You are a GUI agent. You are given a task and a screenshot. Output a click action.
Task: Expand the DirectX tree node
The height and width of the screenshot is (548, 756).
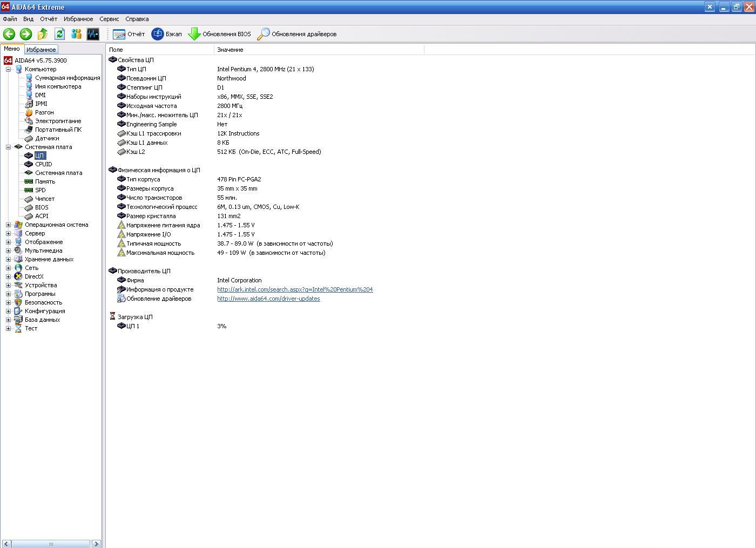(8, 276)
